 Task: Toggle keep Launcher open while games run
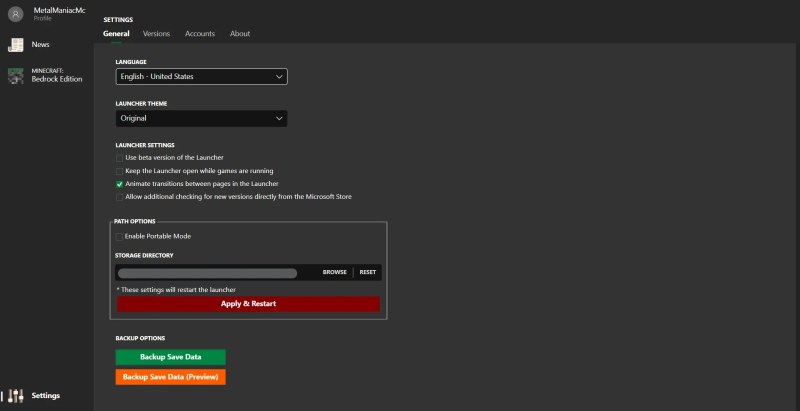click(119, 171)
